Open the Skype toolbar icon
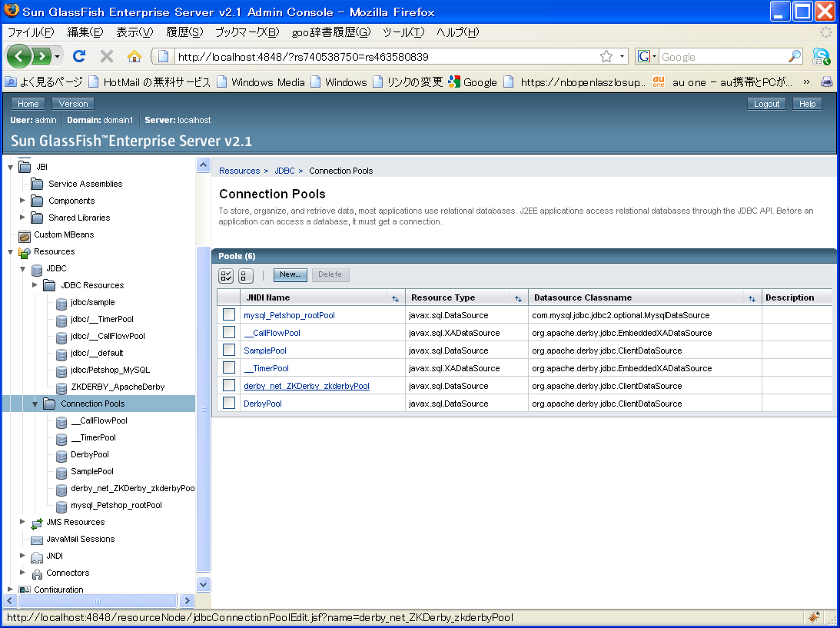Screen dimensions: 840x628 pos(821,56)
